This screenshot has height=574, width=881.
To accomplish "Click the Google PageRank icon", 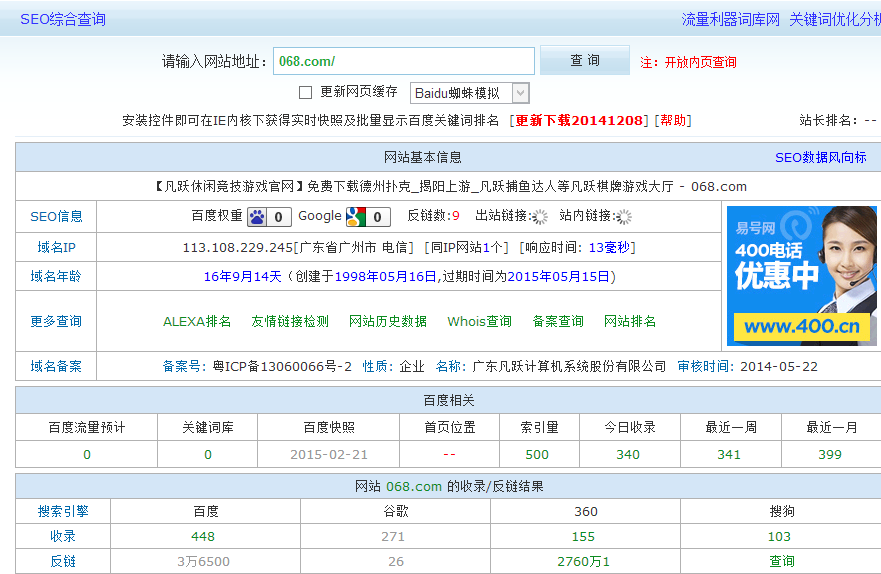I will pyautogui.click(x=356, y=217).
